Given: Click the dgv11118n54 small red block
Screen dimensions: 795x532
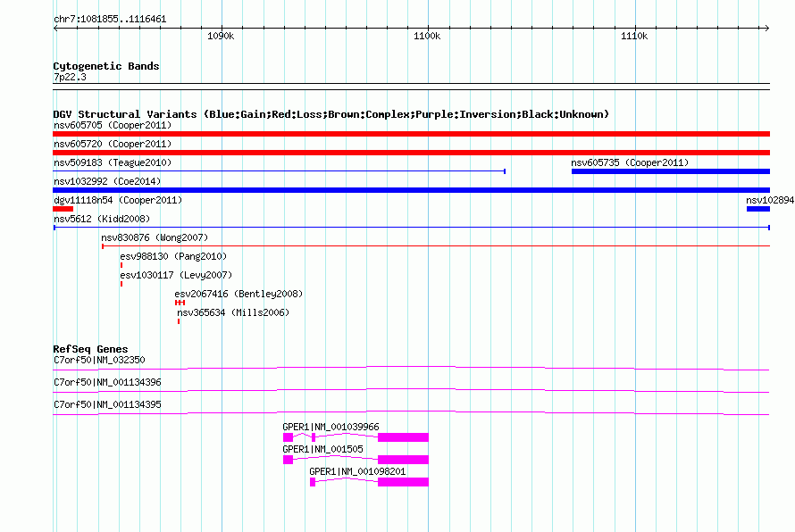Looking at the screenshot, I should [63, 209].
